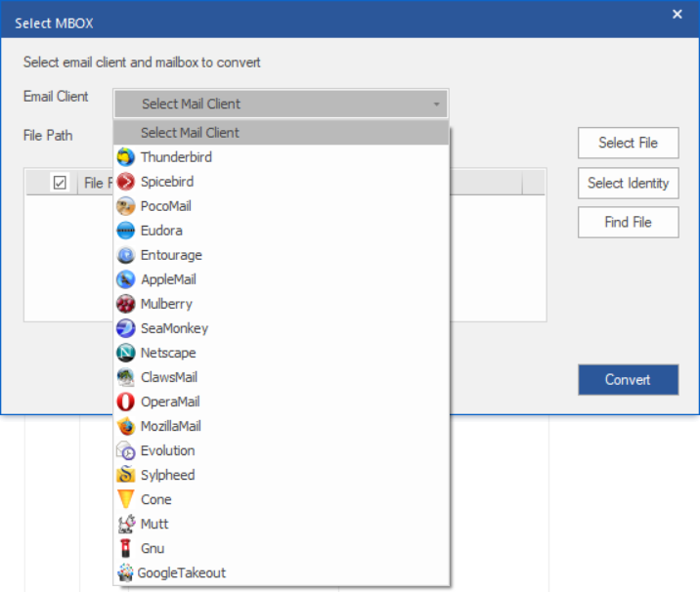Click the Sylpheed S icon
700x593 pixels.
point(125,475)
